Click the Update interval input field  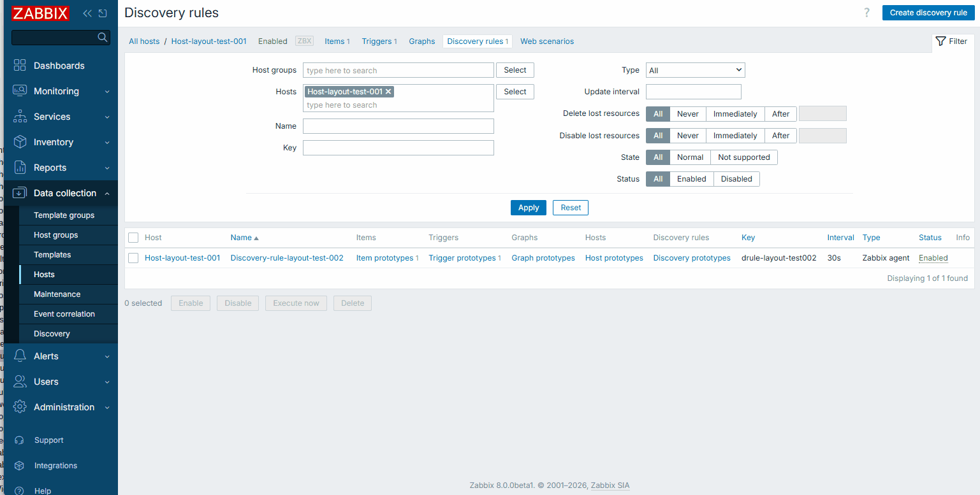point(693,92)
